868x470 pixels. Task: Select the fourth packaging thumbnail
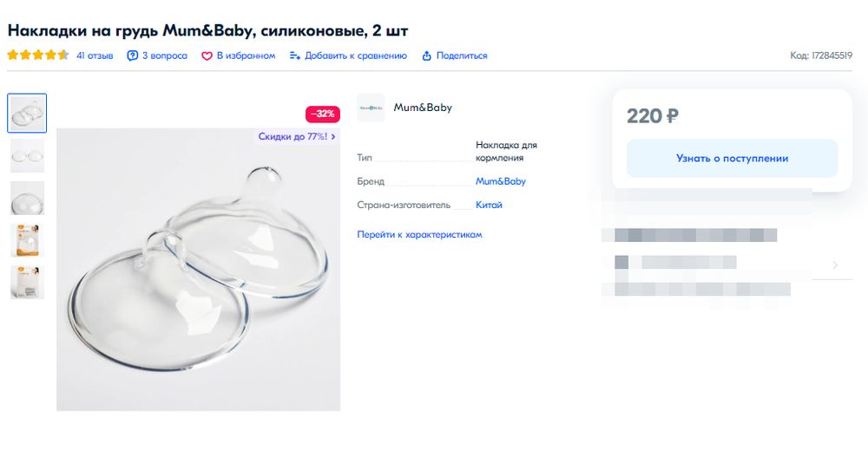(27, 240)
